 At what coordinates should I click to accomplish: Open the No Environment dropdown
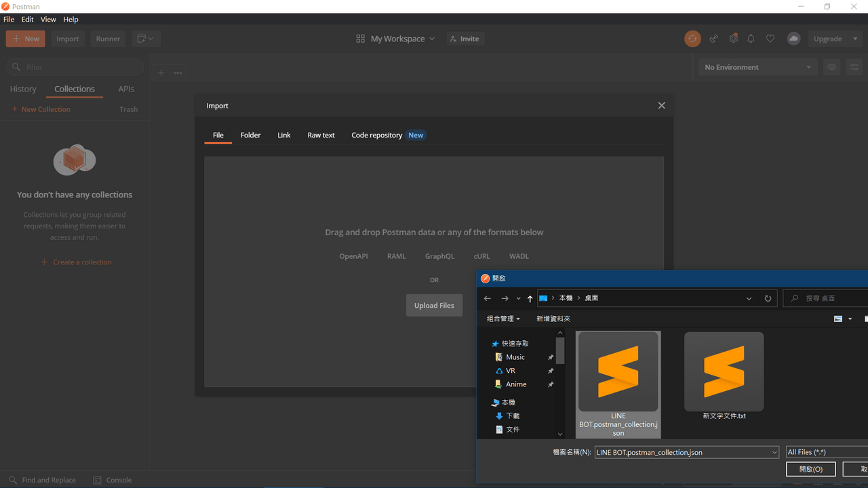757,67
